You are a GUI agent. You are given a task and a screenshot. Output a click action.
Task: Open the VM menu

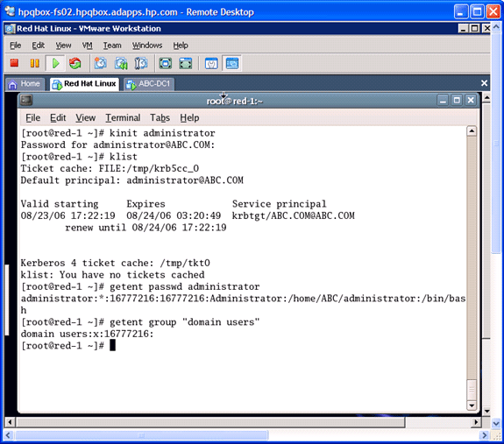(87, 46)
